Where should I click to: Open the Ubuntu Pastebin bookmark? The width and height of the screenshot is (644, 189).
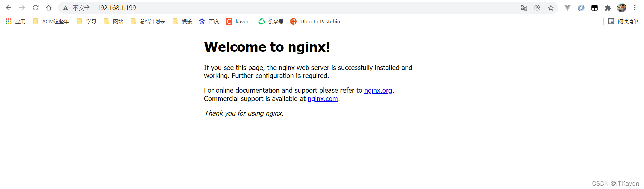coord(315,21)
